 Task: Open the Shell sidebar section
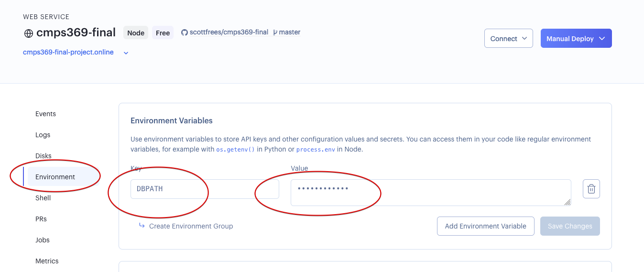click(x=43, y=198)
